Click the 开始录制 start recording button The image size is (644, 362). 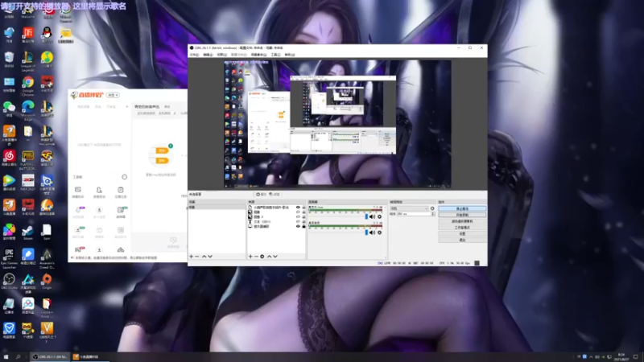click(462, 215)
